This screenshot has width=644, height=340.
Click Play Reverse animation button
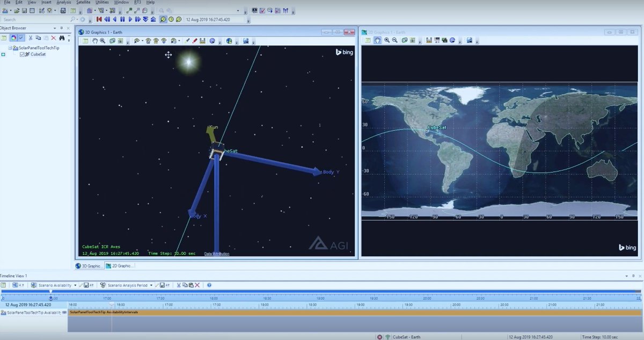(114, 19)
